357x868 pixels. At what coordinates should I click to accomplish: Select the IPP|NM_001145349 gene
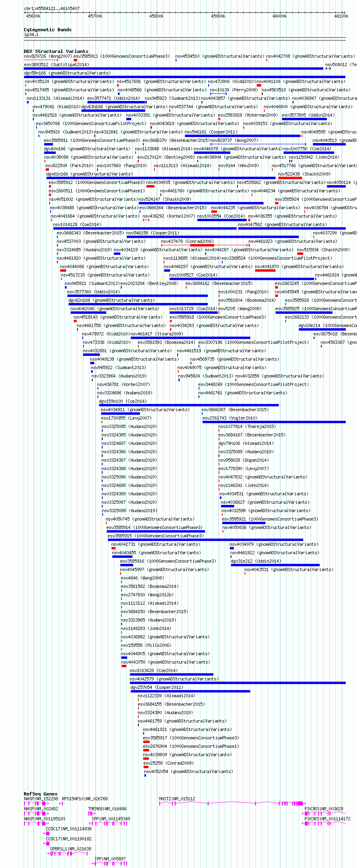[111, 819]
